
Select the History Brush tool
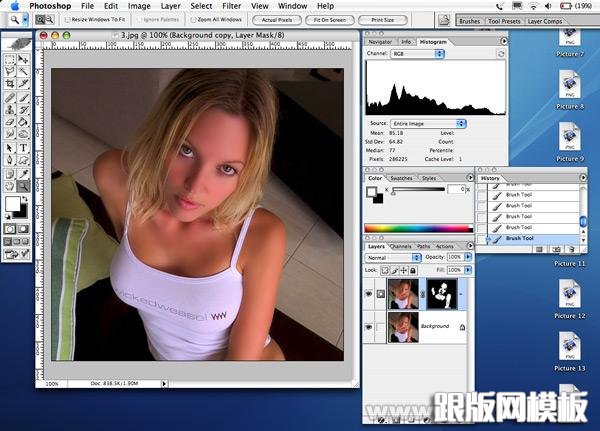click(23, 110)
